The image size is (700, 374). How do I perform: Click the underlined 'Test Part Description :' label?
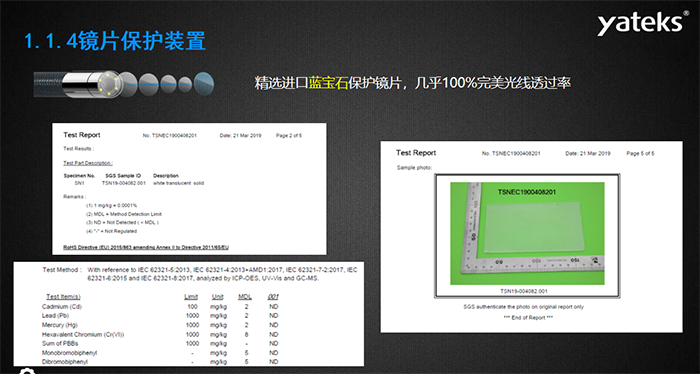(x=88, y=163)
